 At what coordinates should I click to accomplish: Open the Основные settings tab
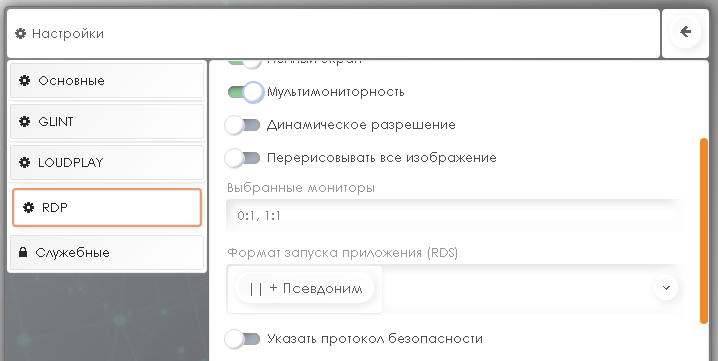point(107,81)
